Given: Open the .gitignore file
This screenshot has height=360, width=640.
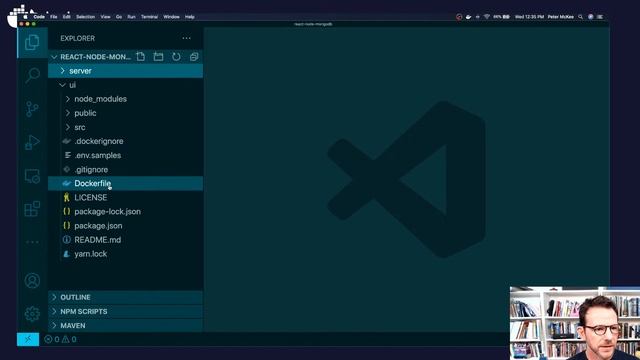Looking at the screenshot, I should 125,169.
